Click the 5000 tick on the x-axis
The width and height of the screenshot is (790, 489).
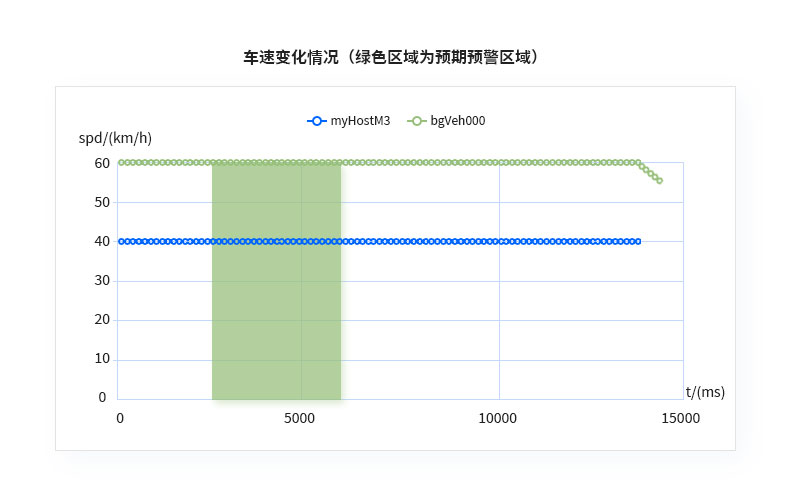300,418
